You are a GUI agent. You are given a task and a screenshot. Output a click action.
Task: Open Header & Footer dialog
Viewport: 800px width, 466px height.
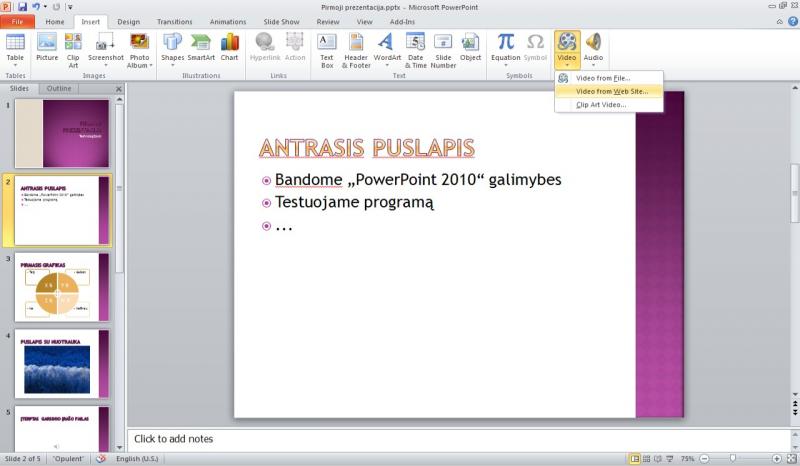pyautogui.click(x=356, y=51)
